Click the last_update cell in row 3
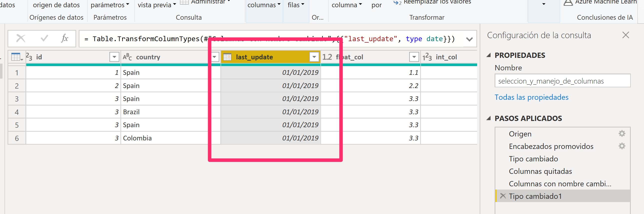Image resolution: width=644 pixels, height=214 pixels. tap(271, 99)
